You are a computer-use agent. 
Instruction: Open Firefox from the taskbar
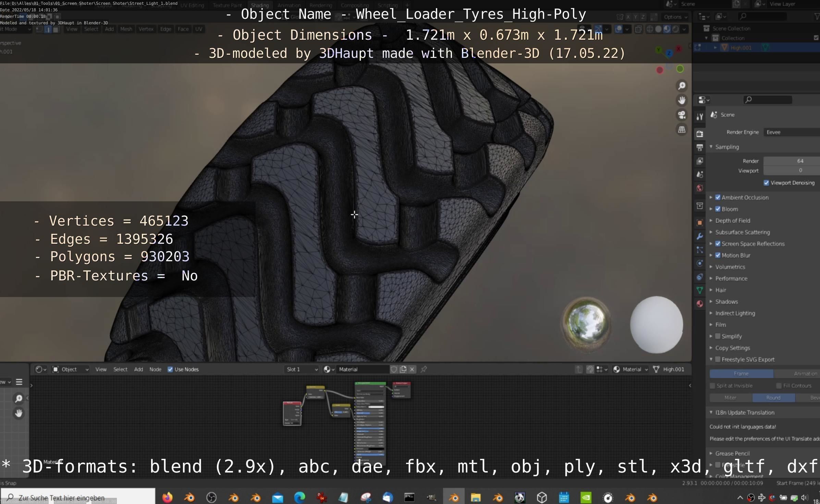(167, 497)
